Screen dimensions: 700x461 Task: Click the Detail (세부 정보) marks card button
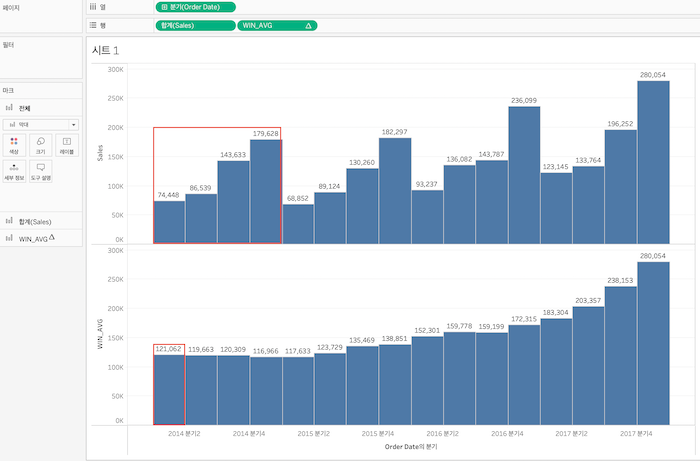[14, 171]
